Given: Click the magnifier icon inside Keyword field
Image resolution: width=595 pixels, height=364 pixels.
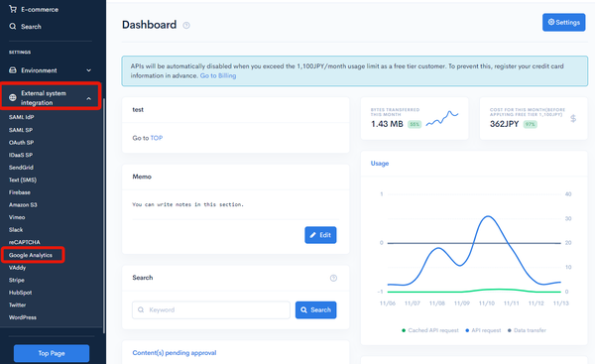Looking at the screenshot, I should (141, 309).
